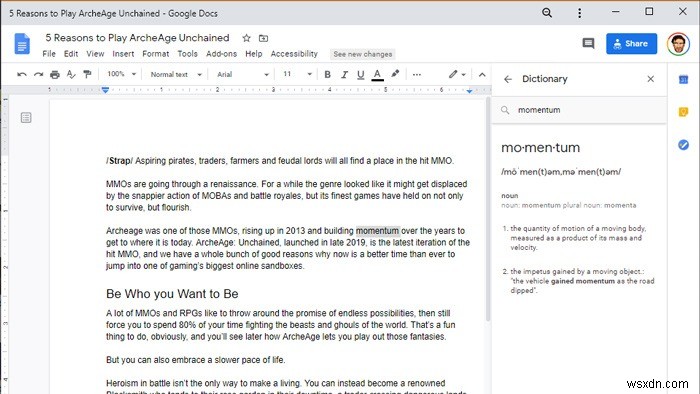700x394 pixels.
Task: Go back in the Dictionary panel
Action: tap(508, 79)
